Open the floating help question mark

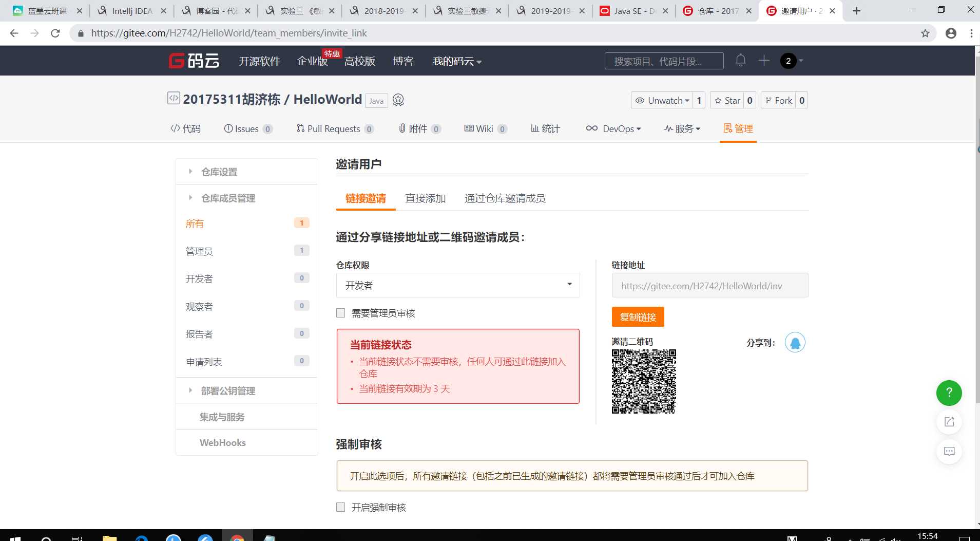tap(948, 393)
